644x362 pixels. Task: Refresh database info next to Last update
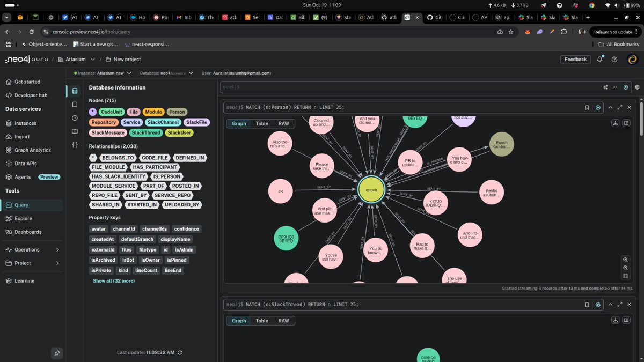pyautogui.click(x=180, y=352)
